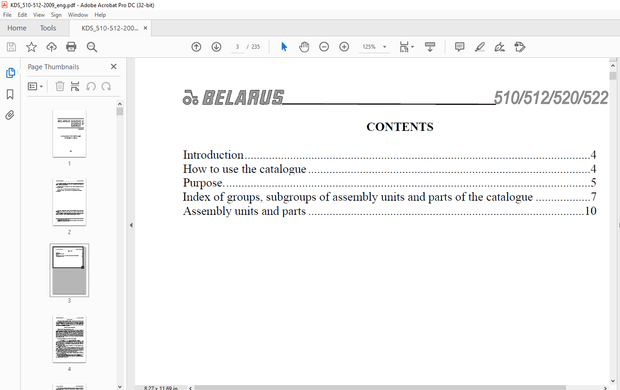
Task: Open the File menu
Action: [7, 15]
